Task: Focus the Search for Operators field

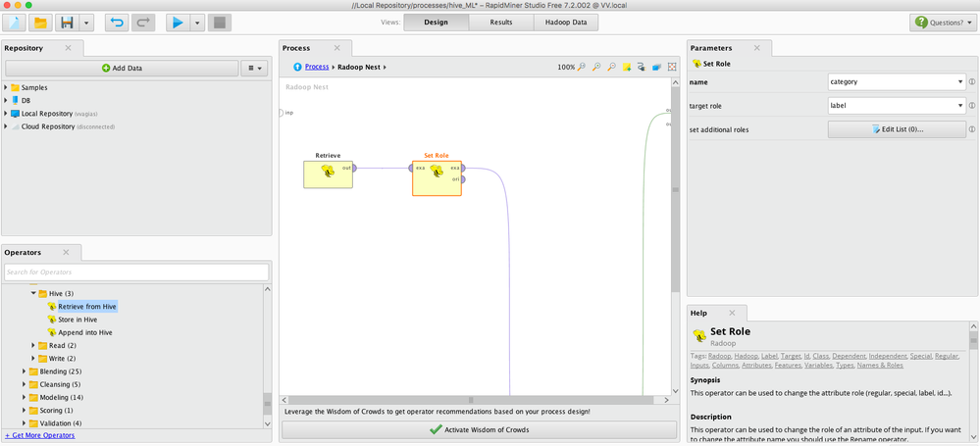Action: click(x=136, y=273)
